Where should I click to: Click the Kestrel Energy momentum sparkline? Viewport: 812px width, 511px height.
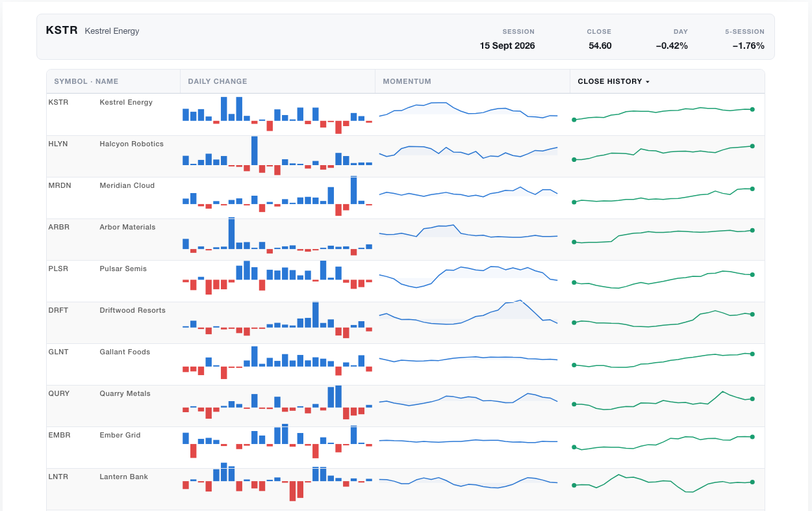pos(468,110)
